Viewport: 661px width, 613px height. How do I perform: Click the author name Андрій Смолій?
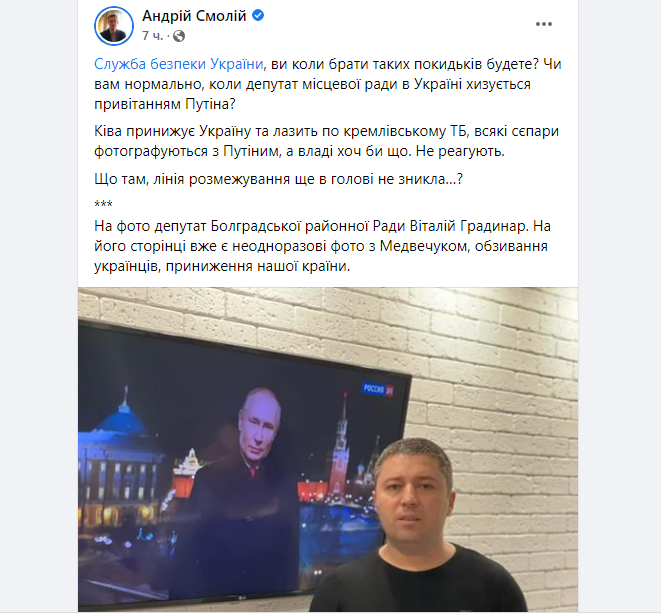[194, 16]
